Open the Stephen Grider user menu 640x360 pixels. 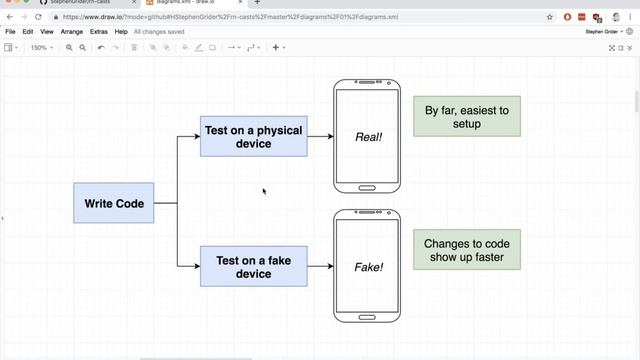(x=604, y=32)
